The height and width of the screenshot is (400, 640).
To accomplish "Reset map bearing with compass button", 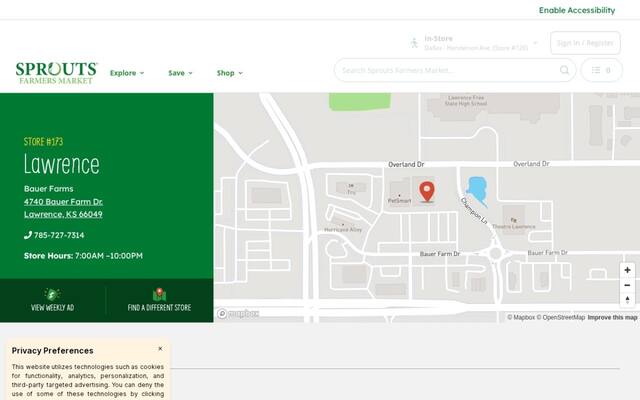I will [x=627, y=300].
